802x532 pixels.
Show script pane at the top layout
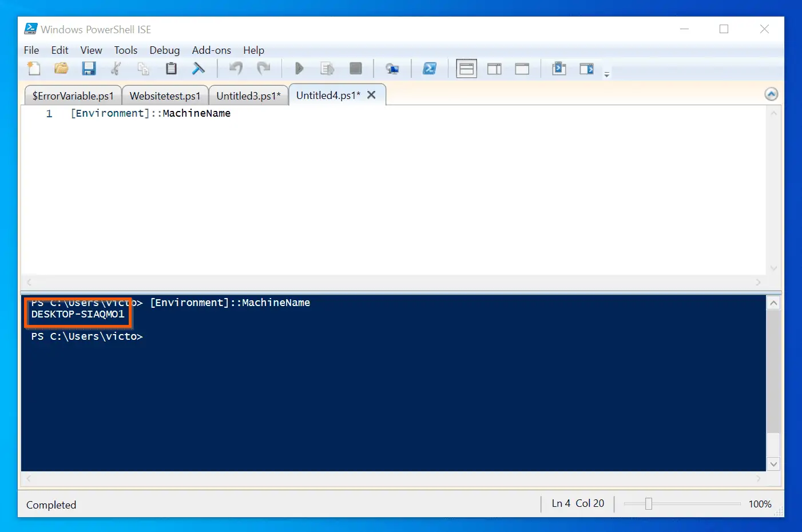(x=467, y=69)
